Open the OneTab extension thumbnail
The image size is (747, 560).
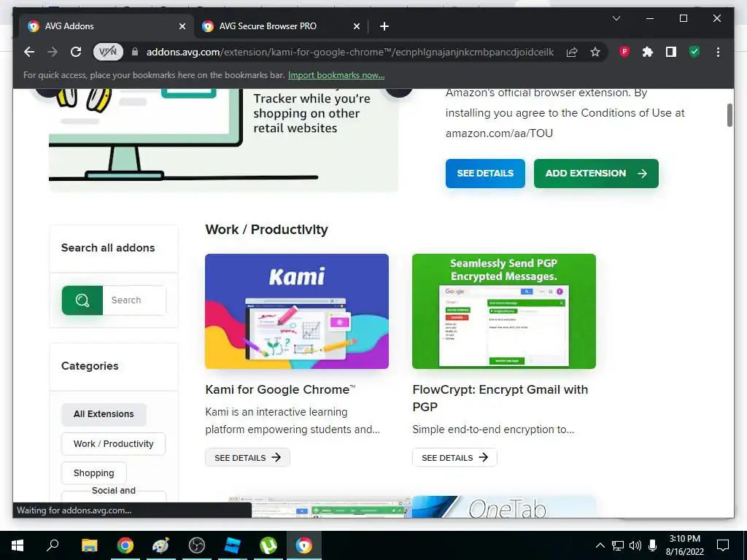point(504,507)
